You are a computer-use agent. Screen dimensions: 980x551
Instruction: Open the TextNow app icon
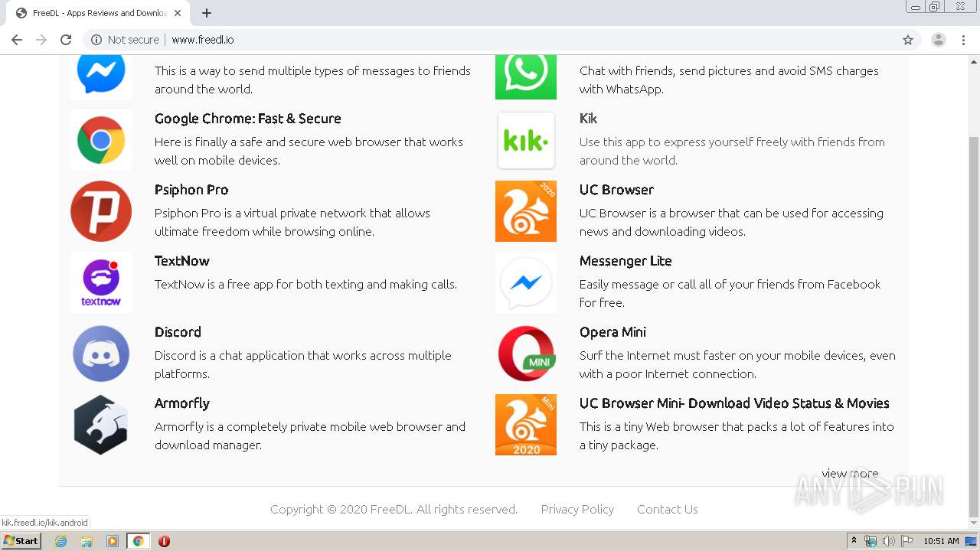(x=101, y=282)
